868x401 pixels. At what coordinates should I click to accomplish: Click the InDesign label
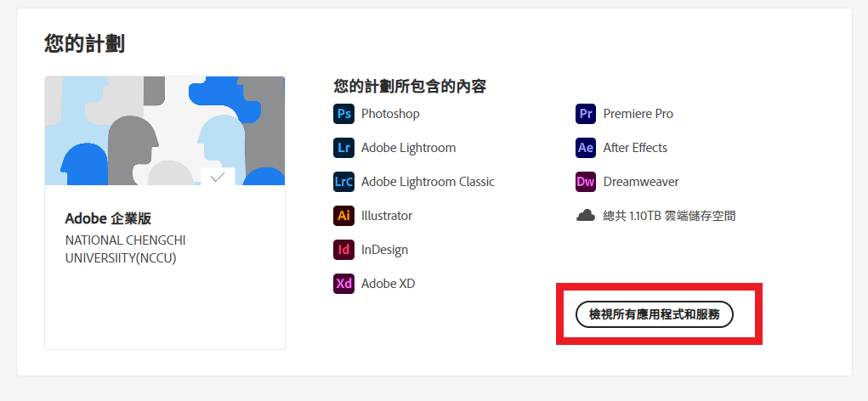(x=385, y=250)
